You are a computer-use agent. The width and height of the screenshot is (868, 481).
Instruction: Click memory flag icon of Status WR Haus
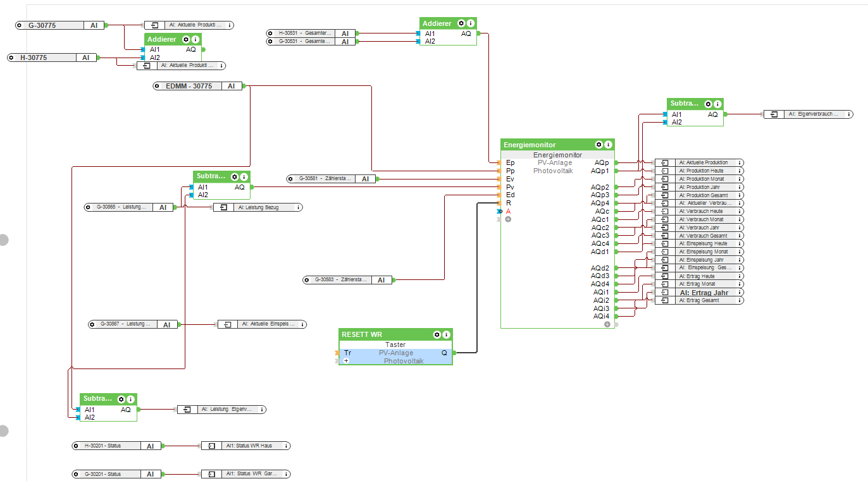(x=212, y=446)
